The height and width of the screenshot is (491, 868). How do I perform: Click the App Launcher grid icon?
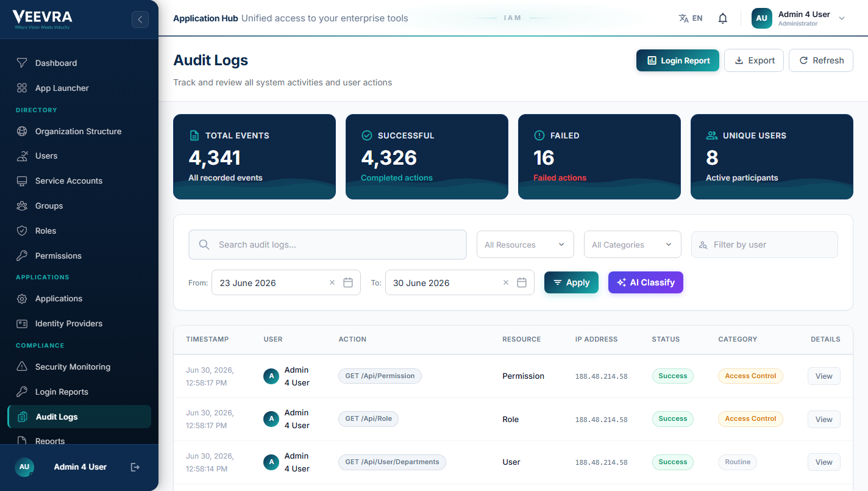tap(22, 88)
